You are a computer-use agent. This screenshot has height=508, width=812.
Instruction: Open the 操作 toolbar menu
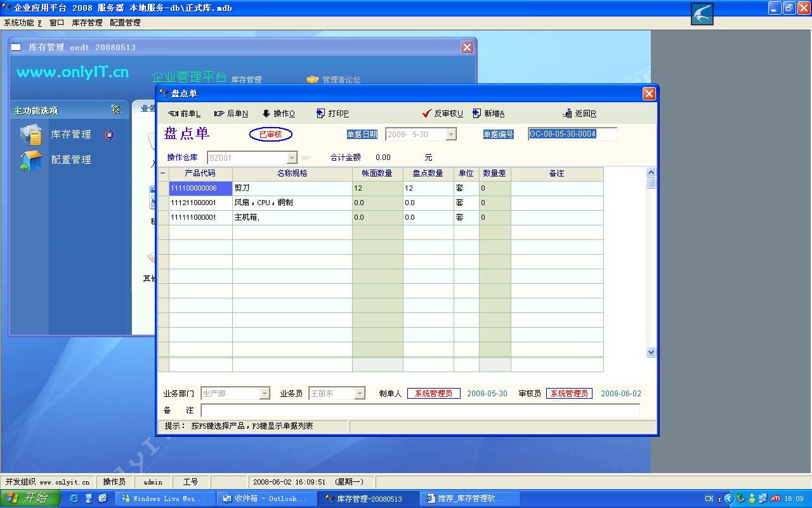(278, 114)
